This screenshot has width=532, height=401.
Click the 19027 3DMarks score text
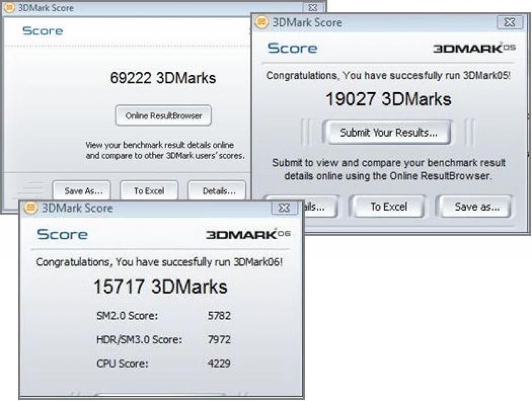pyautogui.click(x=388, y=99)
